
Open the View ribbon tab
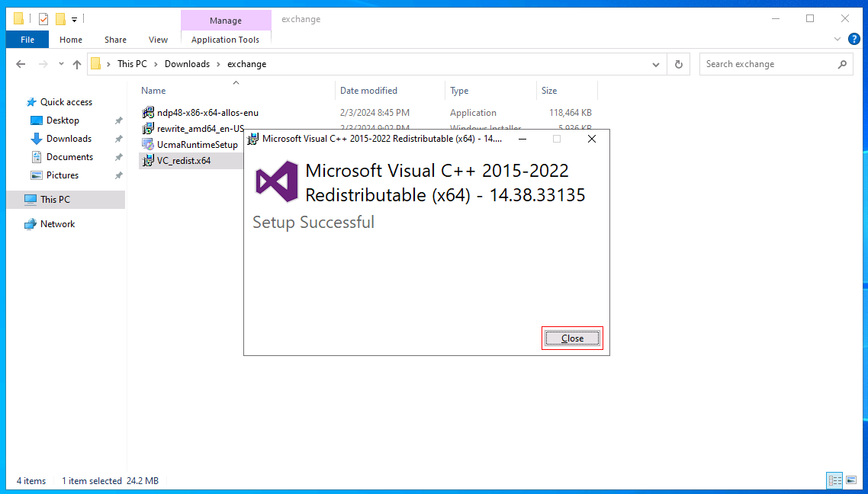click(159, 40)
